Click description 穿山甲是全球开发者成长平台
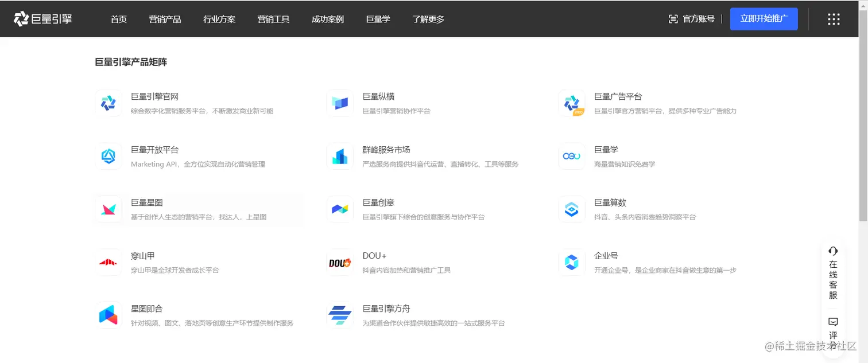868x363 pixels. click(x=175, y=270)
